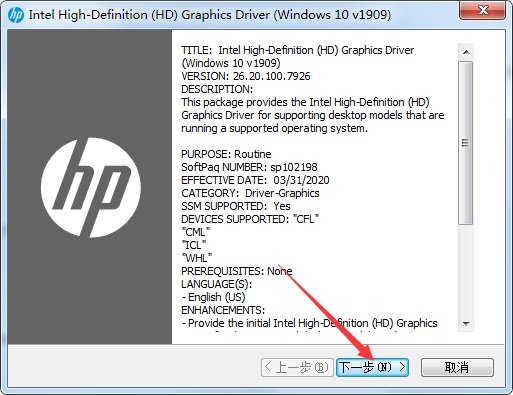Click the - English (US) language line

(x=214, y=297)
